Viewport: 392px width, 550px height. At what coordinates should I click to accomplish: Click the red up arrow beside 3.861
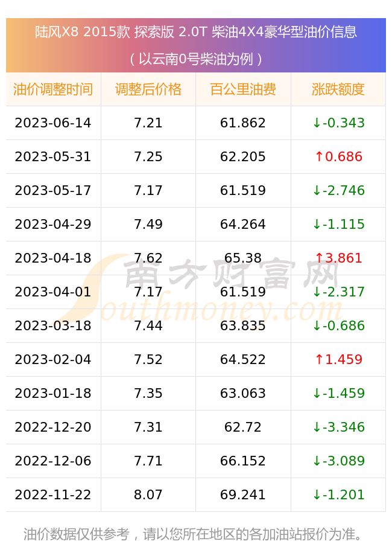(319, 258)
